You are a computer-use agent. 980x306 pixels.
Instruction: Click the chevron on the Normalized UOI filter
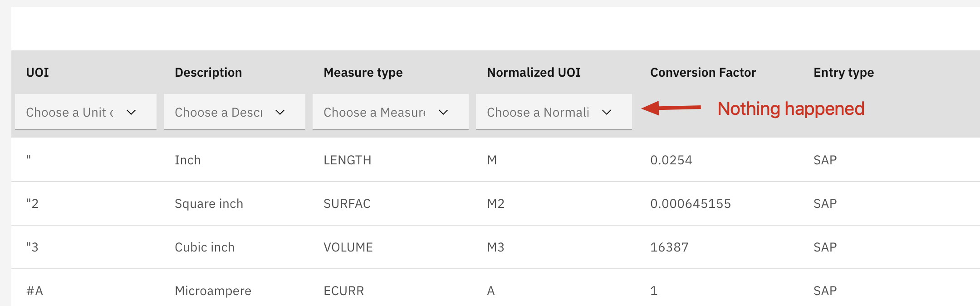coord(607,112)
